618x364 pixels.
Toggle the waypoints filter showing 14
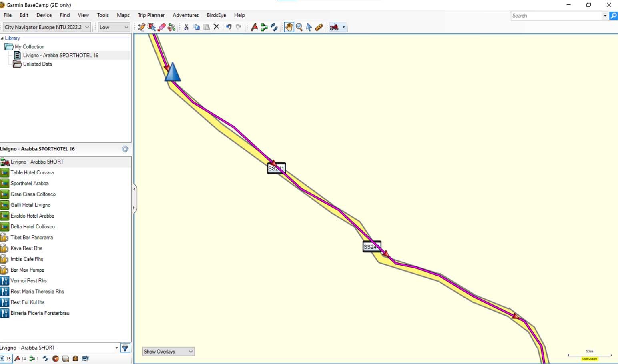tap(20, 358)
